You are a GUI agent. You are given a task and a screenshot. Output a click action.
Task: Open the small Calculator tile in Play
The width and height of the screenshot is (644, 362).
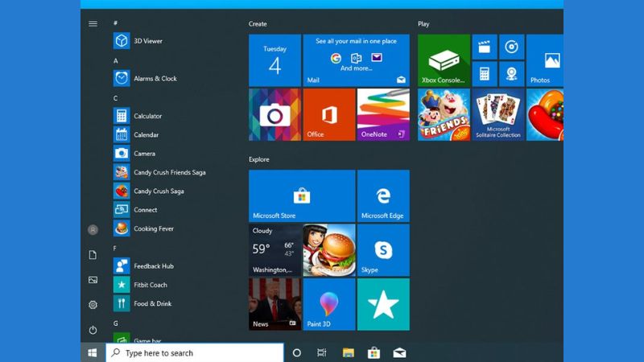tap(485, 74)
